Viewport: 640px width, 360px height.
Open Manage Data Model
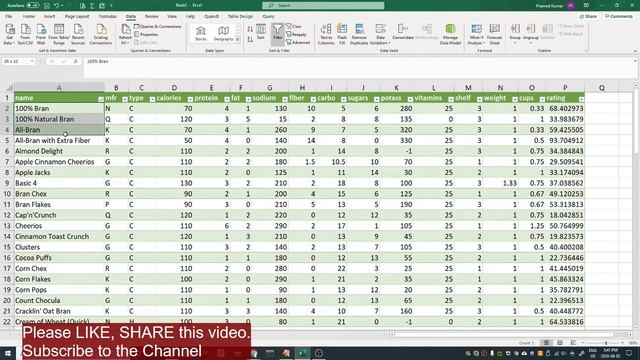point(450,34)
